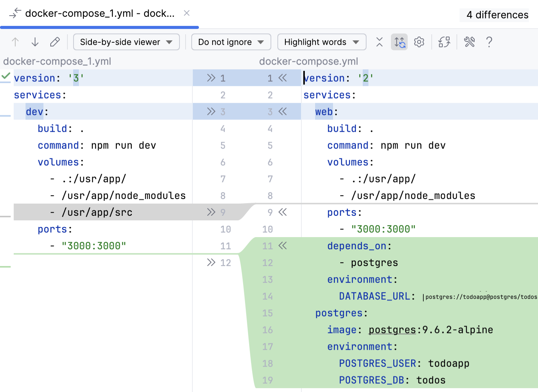538x392 pixels.
Task: Open diff settings gear icon
Action: (x=419, y=42)
